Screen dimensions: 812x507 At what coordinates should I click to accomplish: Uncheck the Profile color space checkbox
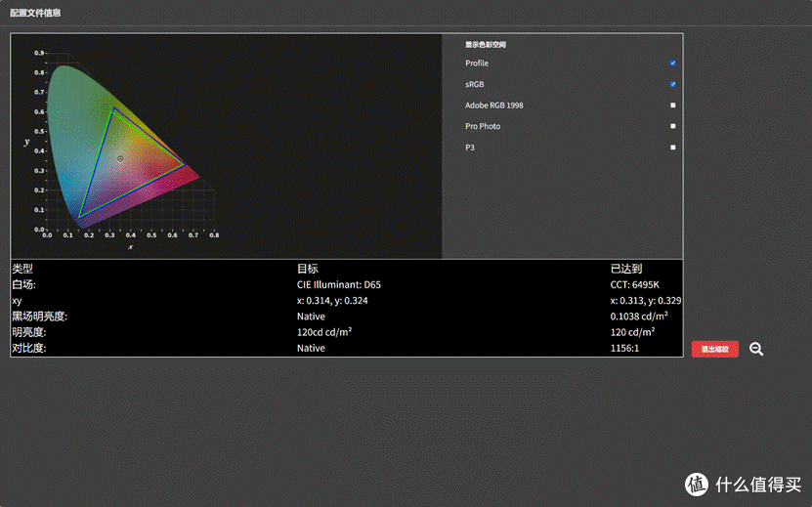(672, 63)
